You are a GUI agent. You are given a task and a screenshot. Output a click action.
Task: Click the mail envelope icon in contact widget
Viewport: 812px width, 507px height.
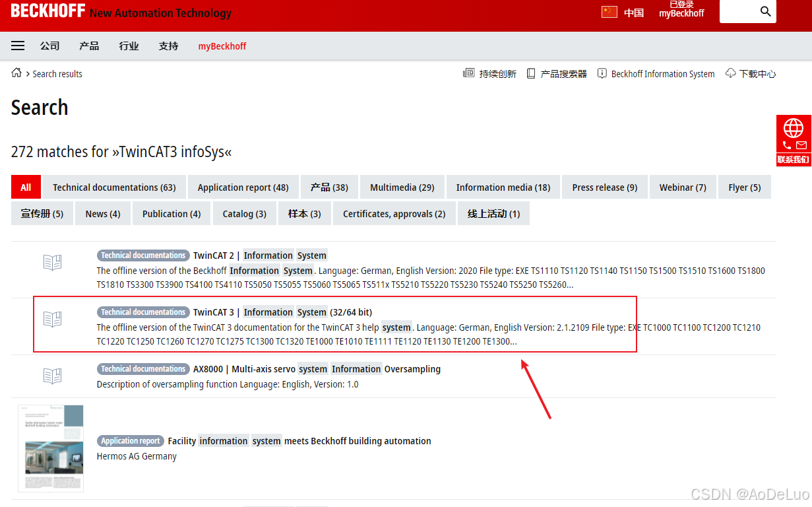point(801,145)
